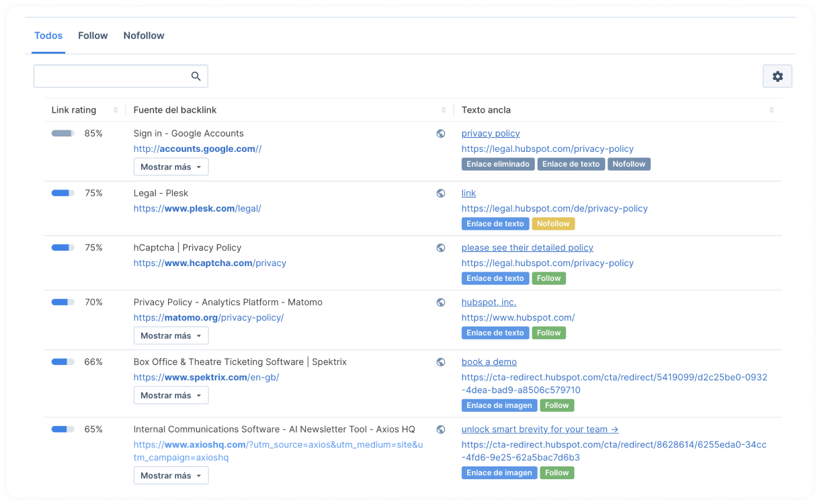
Task: Click the 'hubspot, inc.' anchor text
Action: click(x=489, y=302)
